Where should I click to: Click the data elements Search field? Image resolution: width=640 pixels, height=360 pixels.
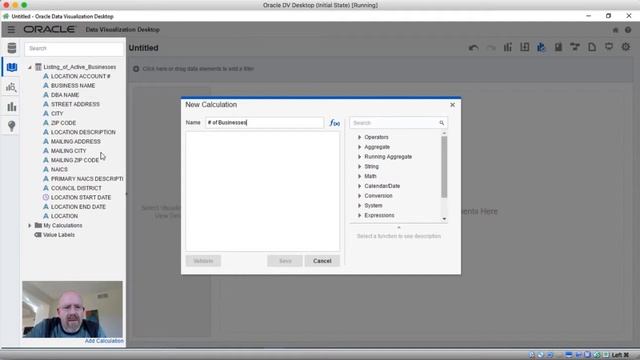[74, 49]
